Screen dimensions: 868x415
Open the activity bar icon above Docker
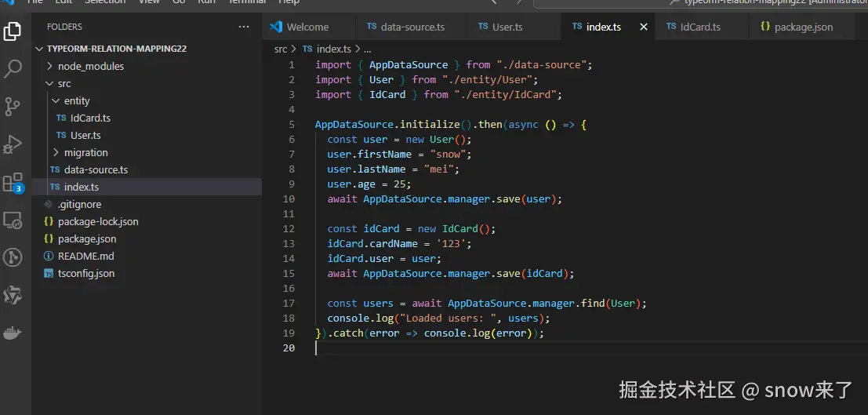coord(13,295)
